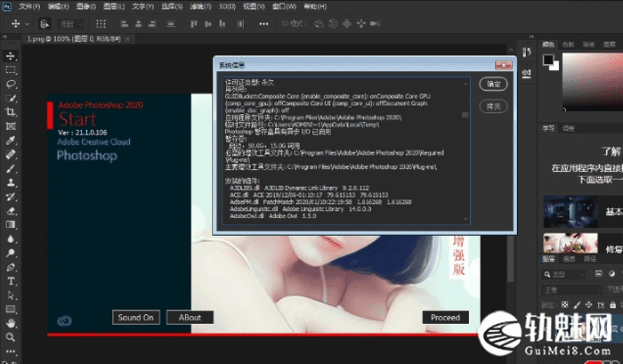This screenshot has height=364, width=623.
Task: Select the Spot Healing Brush tool
Action: click(x=11, y=154)
